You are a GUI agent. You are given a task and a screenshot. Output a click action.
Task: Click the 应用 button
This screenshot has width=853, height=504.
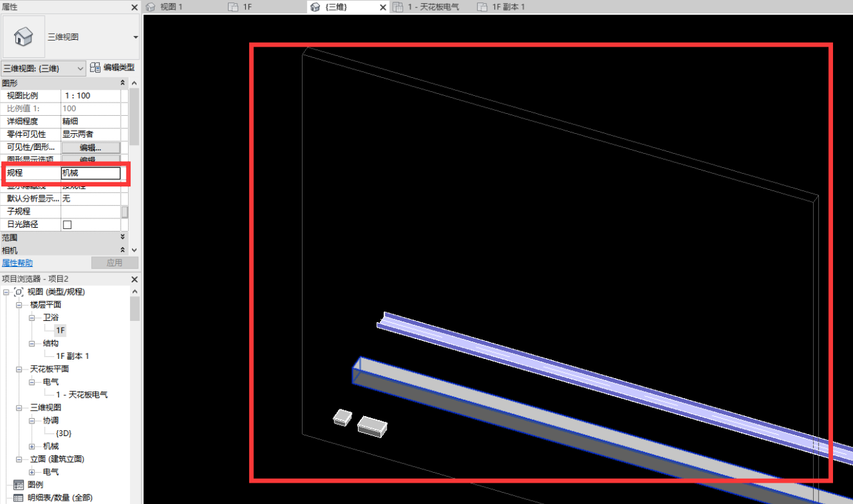[x=115, y=263]
